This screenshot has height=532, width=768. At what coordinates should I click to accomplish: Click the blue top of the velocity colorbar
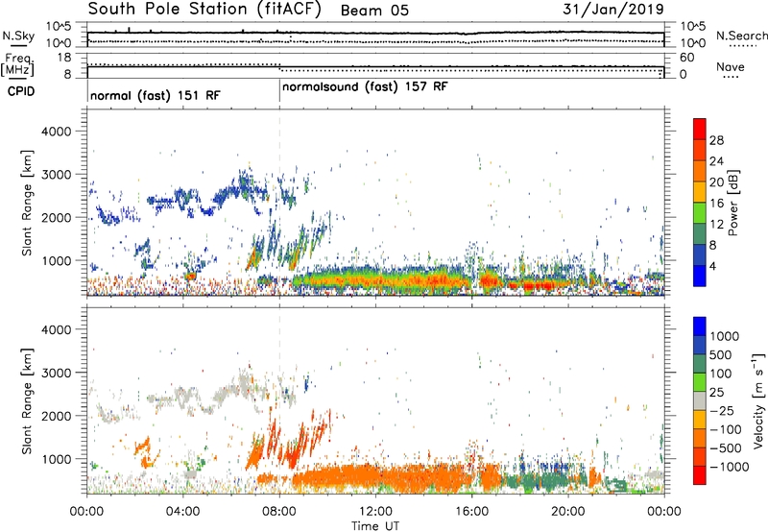(x=700, y=326)
